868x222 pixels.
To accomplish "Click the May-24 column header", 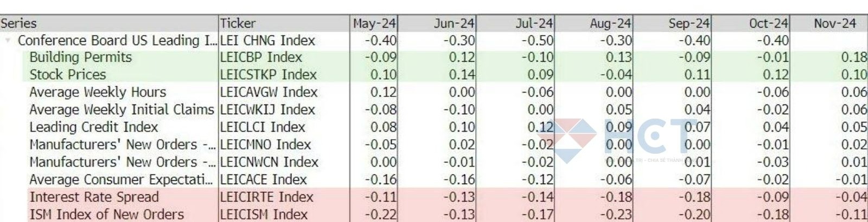I will (374, 23).
